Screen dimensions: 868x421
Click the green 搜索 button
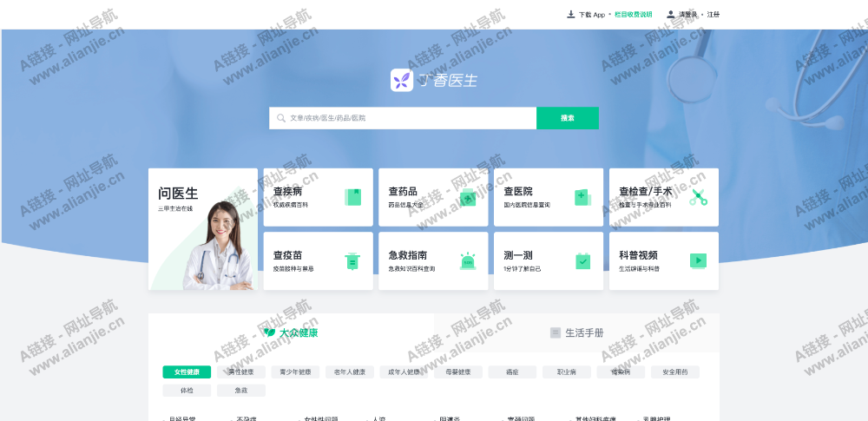tap(568, 118)
